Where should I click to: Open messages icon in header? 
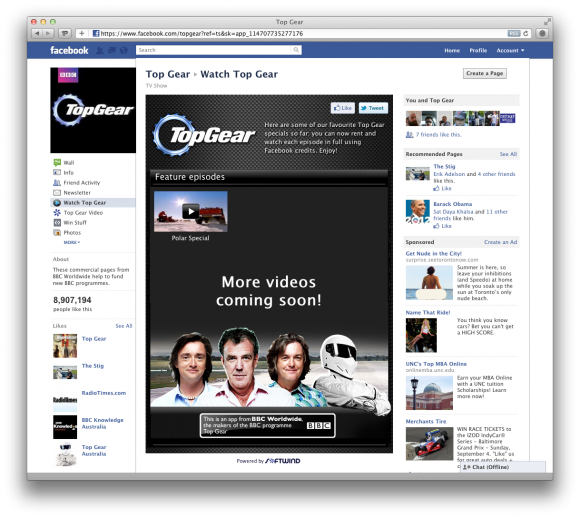click(111, 50)
